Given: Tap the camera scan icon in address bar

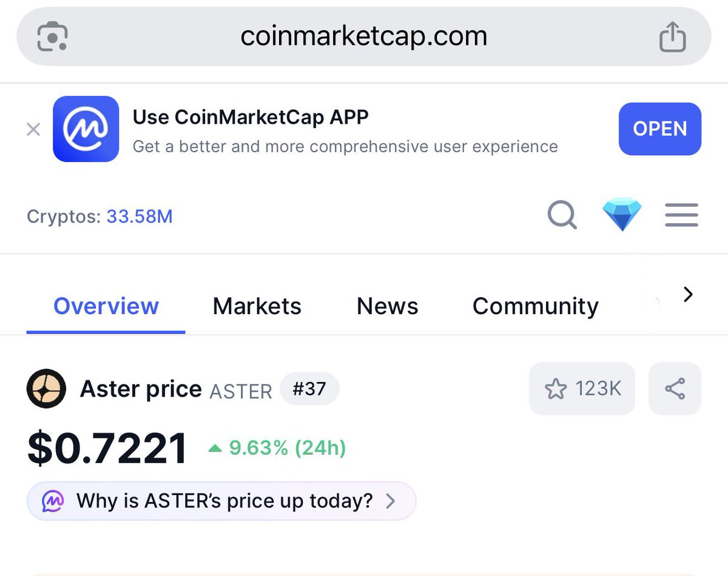Looking at the screenshot, I should (52, 37).
